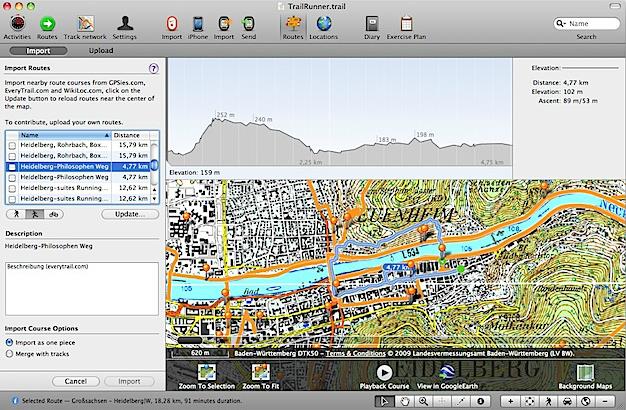626x410 pixels.
Task: Click the globe icon in bottom bar
Action: pyautogui.click(x=586, y=401)
